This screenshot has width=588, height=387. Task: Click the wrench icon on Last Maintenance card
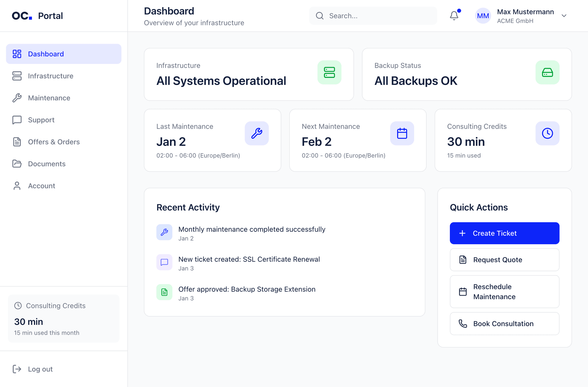coord(257,133)
